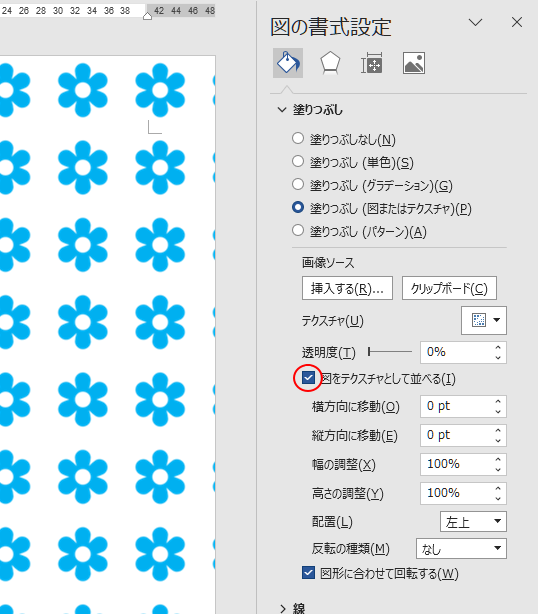Open the task pane options chevron
The image size is (538, 614).
pyautogui.click(x=475, y=23)
